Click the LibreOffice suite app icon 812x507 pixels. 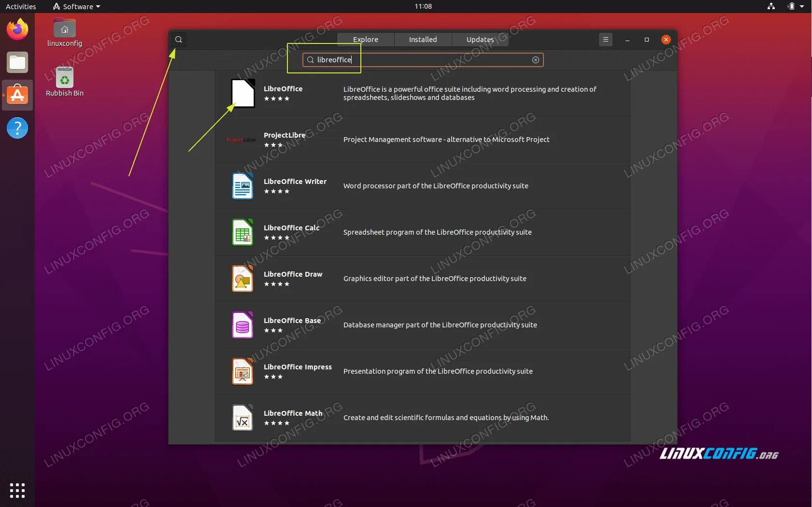point(242,93)
